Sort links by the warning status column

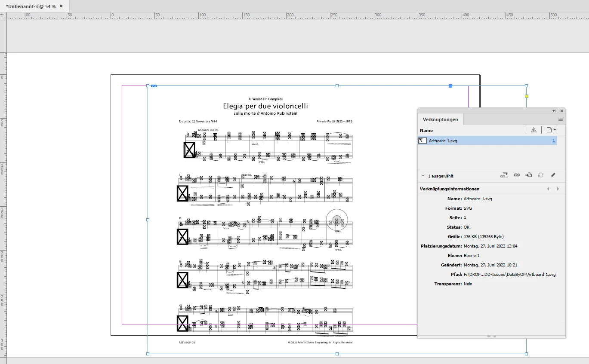(x=533, y=130)
